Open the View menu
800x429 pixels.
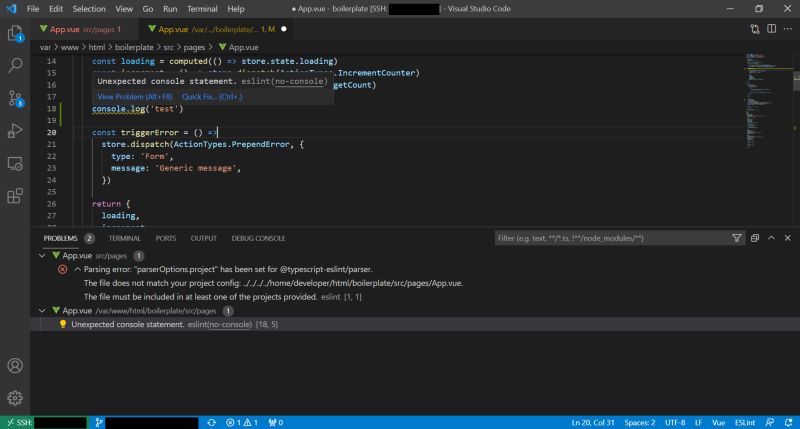[124, 9]
